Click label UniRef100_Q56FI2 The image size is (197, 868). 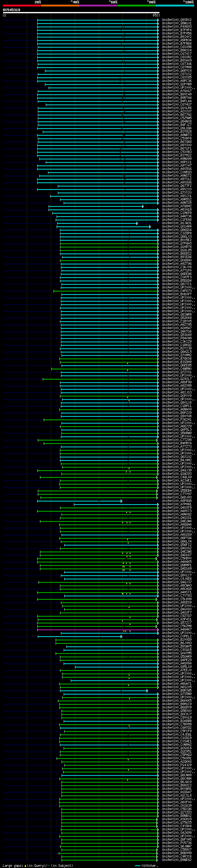click(x=177, y=545)
